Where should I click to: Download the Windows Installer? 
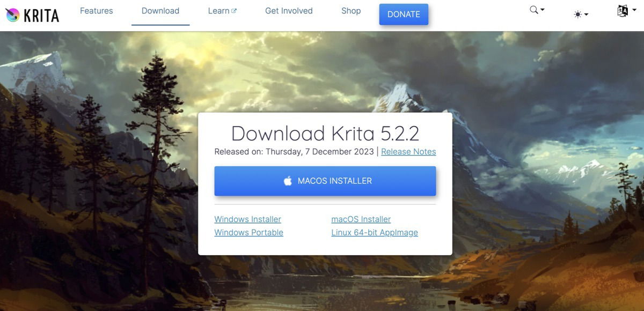[247, 219]
